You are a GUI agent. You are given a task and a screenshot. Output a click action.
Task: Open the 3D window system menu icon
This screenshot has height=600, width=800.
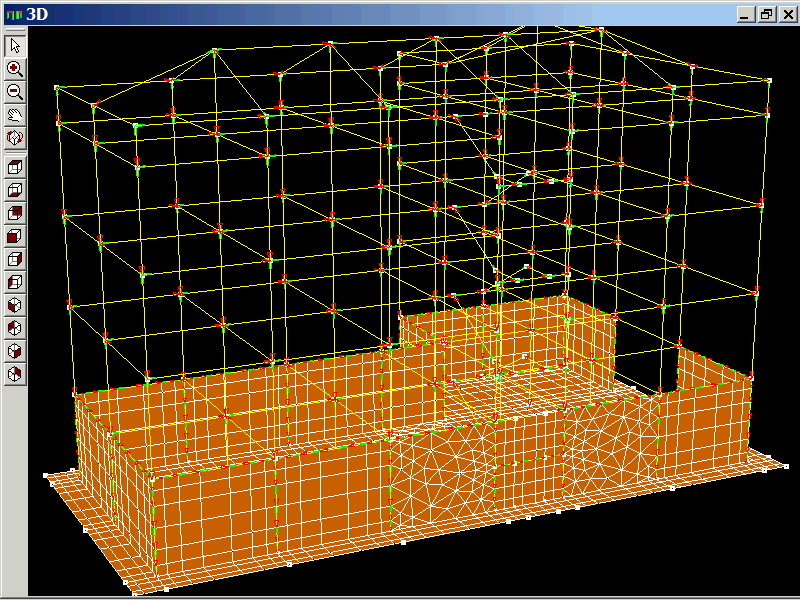[x=11, y=14]
